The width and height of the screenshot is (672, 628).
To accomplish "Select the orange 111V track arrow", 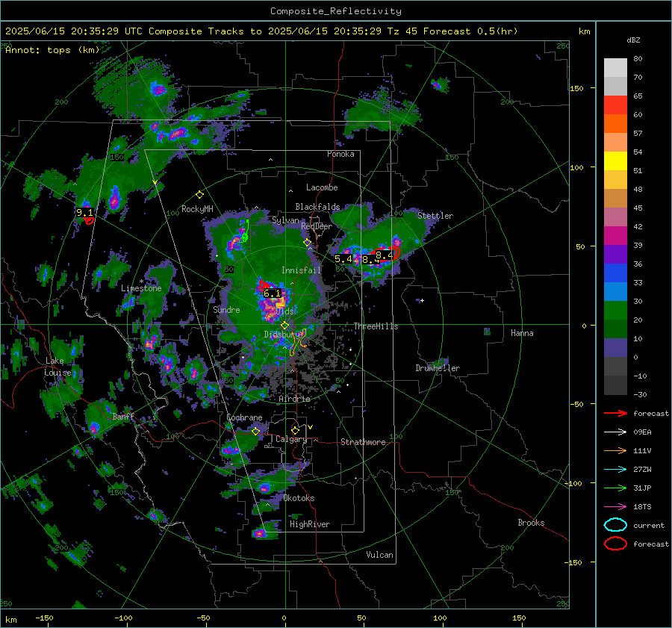I will click(x=615, y=450).
